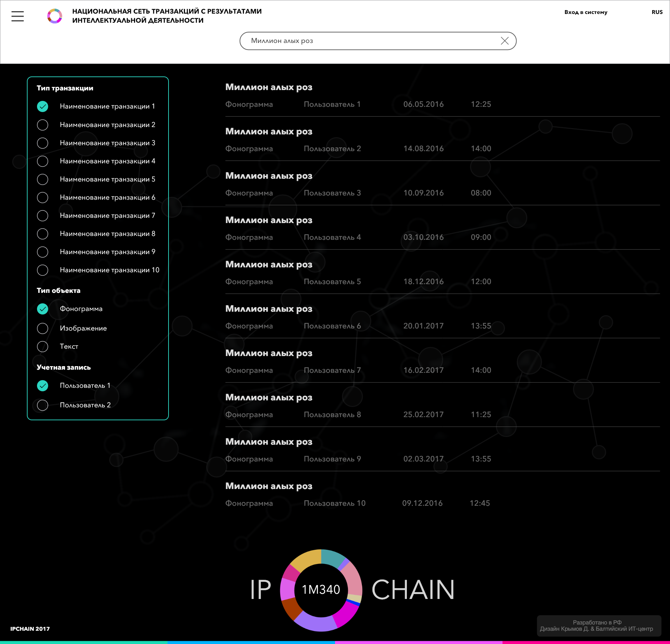
Task: Click the colorful ring site logo
Action: click(55, 16)
